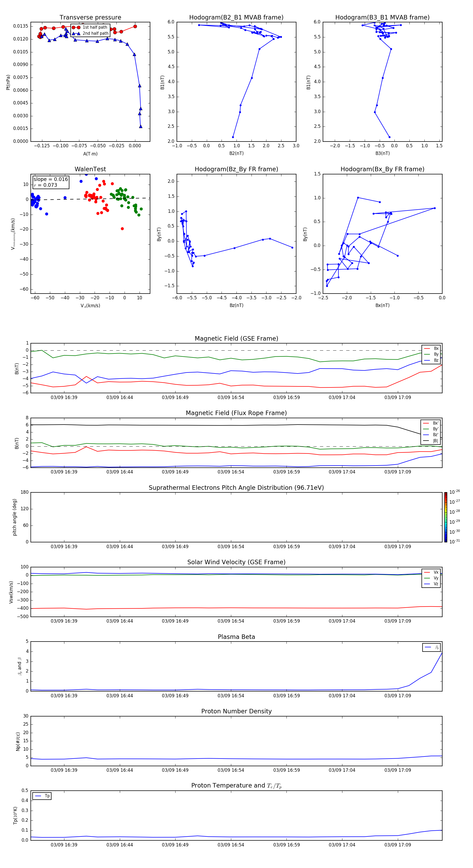Select the βp legend in Plasma Beta plot

click(431, 647)
